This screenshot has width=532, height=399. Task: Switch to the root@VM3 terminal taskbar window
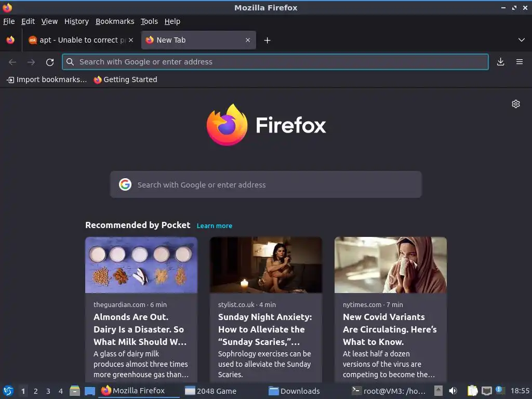(x=389, y=391)
